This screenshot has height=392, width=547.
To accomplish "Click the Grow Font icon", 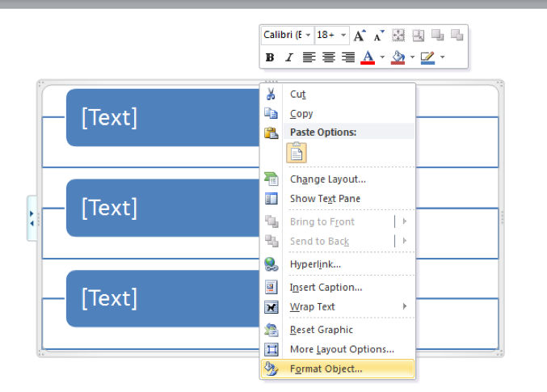I will click(360, 36).
